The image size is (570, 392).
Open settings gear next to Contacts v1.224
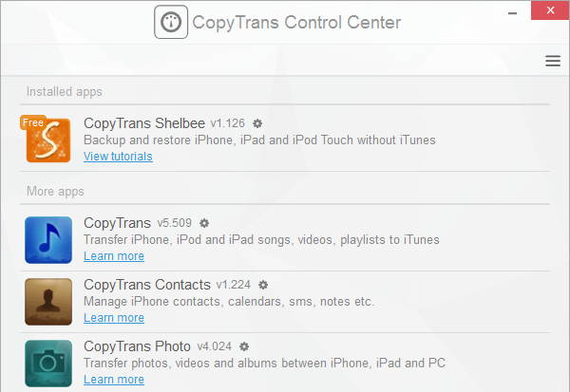(x=263, y=285)
